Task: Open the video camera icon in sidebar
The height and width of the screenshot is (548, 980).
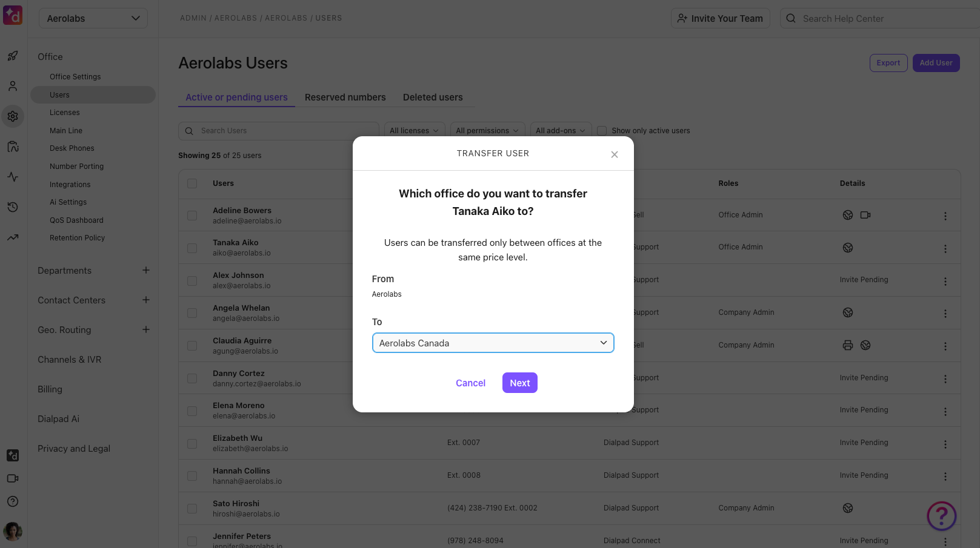Action: coord(13,478)
